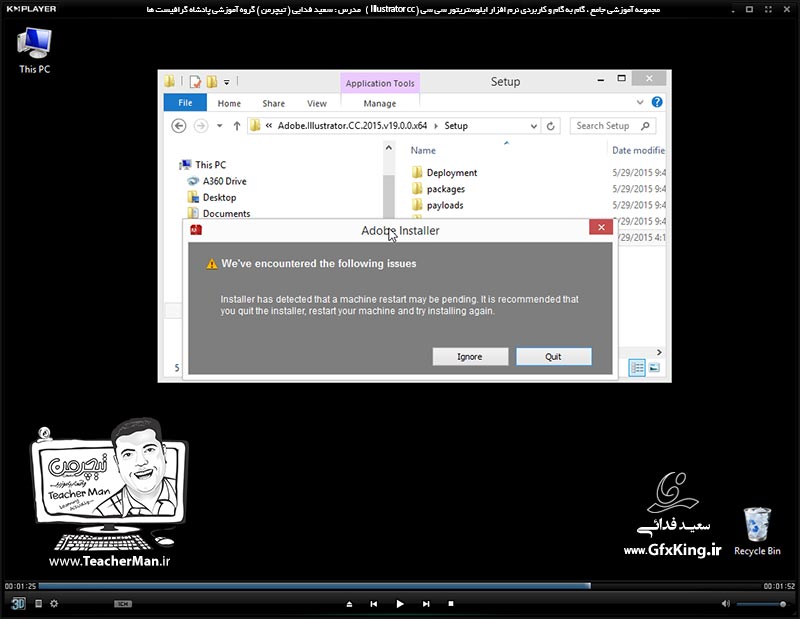Select the packages folder
The width and height of the screenshot is (800, 619).
coord(445,189)
